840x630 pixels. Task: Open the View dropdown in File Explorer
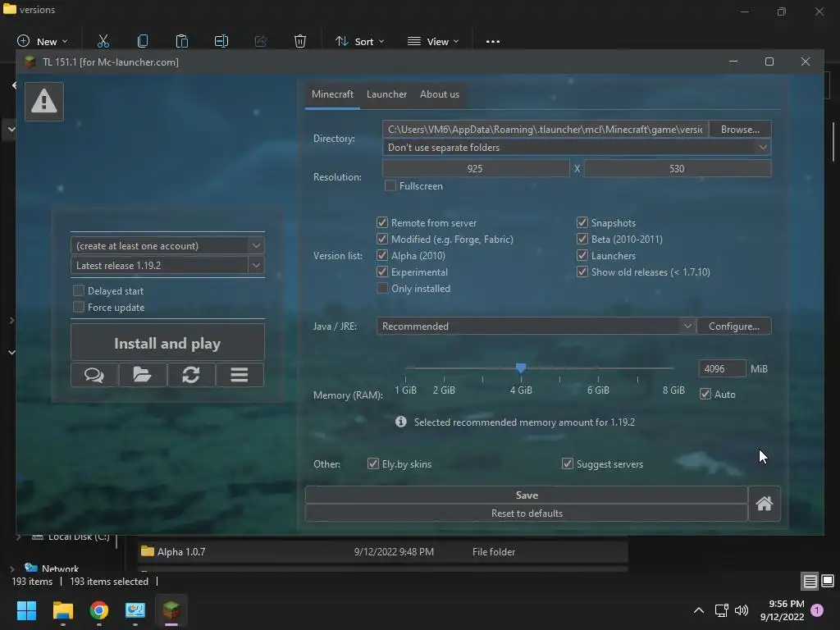433,41
